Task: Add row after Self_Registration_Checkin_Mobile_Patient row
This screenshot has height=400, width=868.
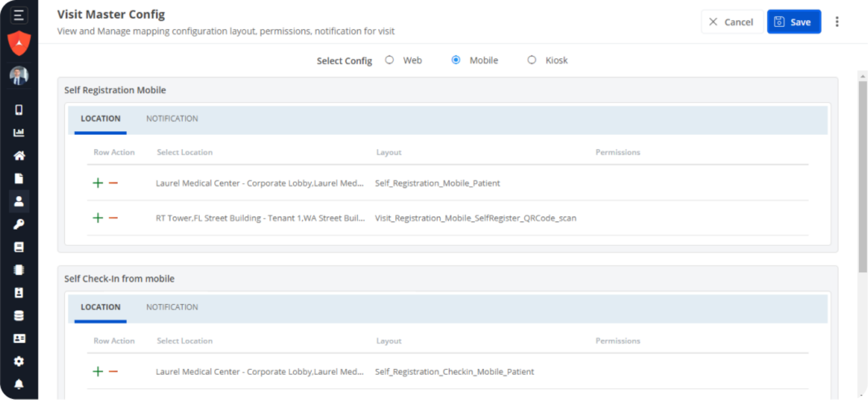Action: [x=98, y=371]
